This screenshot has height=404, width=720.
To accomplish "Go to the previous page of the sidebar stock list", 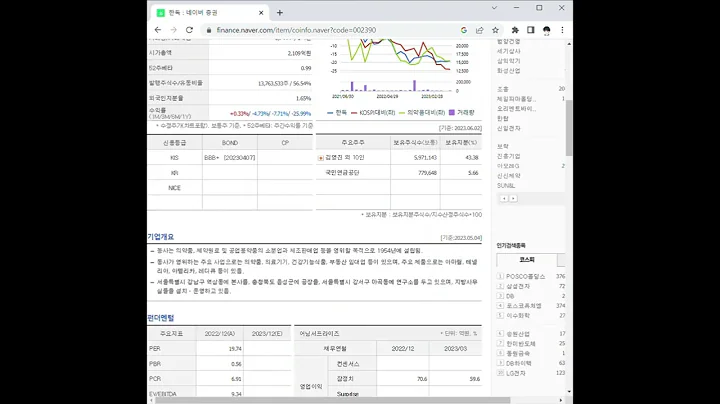I will [504, 198].
